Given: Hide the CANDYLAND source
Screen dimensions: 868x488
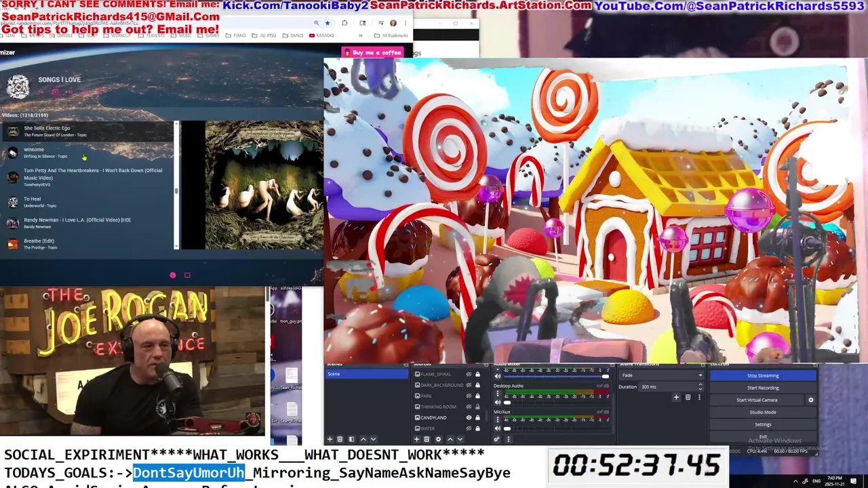Looking at the screenshot, I should point(469,418).
